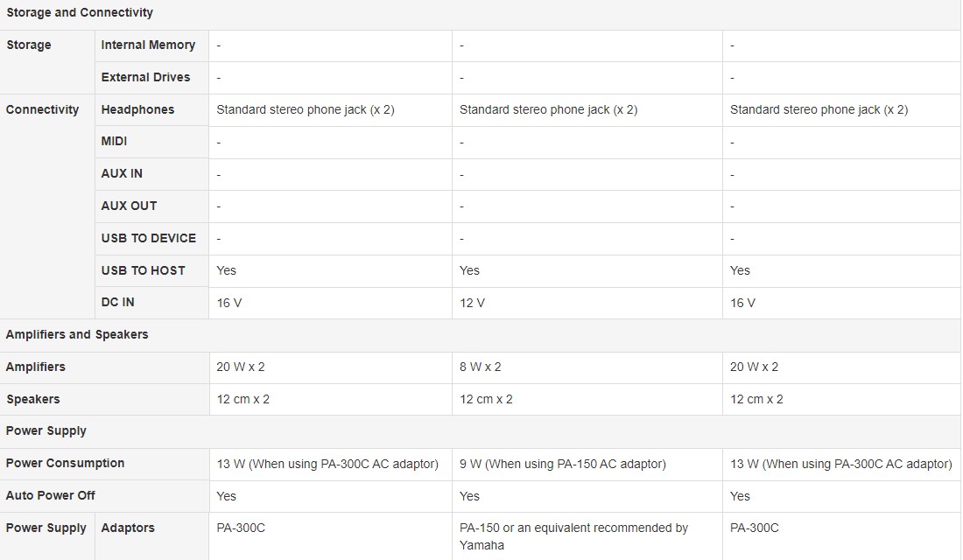Select the Adaptors row label
Image resolution: width=963 pixels, height=560 pixels.
(128, 528)
